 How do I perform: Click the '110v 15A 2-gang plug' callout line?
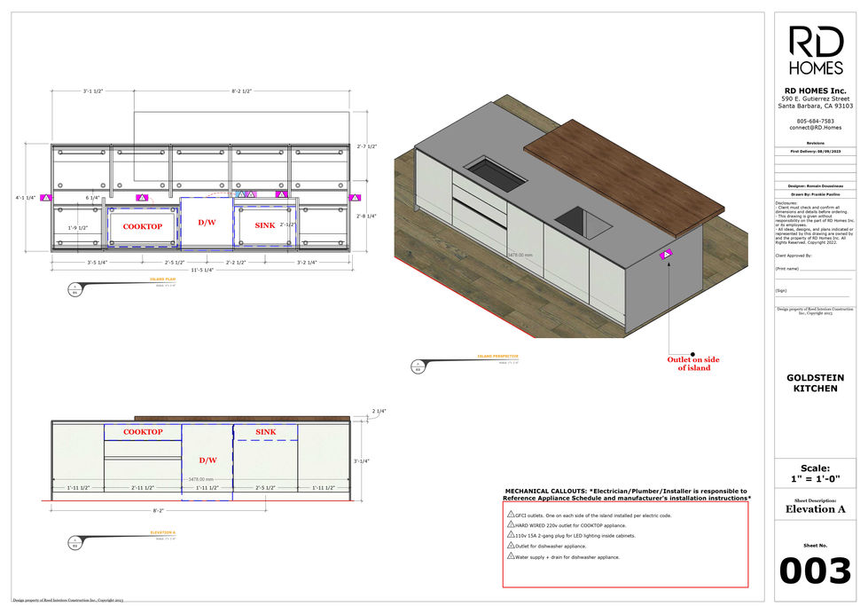point(575,536)
